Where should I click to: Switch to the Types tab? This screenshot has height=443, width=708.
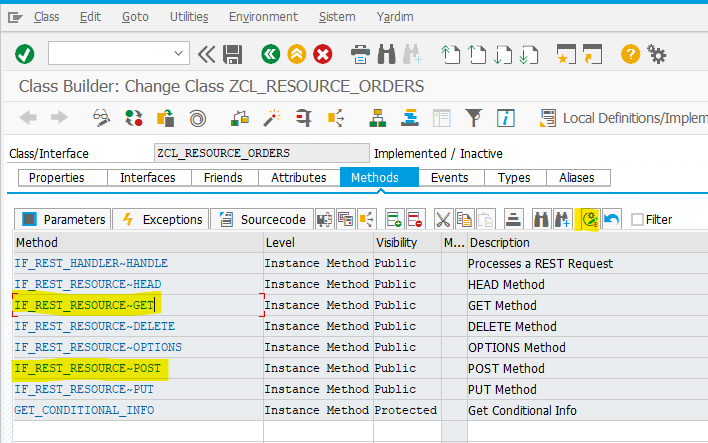pyautogui.click(x=514, y=177)
